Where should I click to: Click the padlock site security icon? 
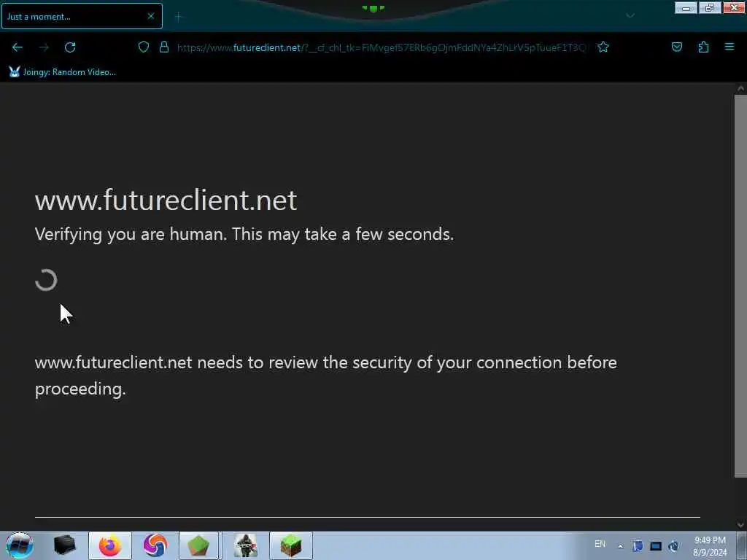coord(164,47)
